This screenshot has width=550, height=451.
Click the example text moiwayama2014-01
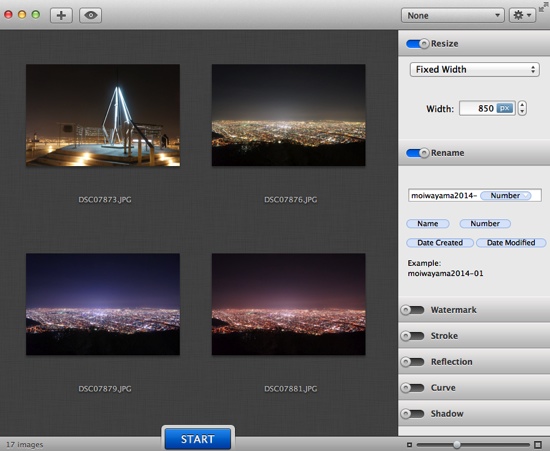pos(445,273)
